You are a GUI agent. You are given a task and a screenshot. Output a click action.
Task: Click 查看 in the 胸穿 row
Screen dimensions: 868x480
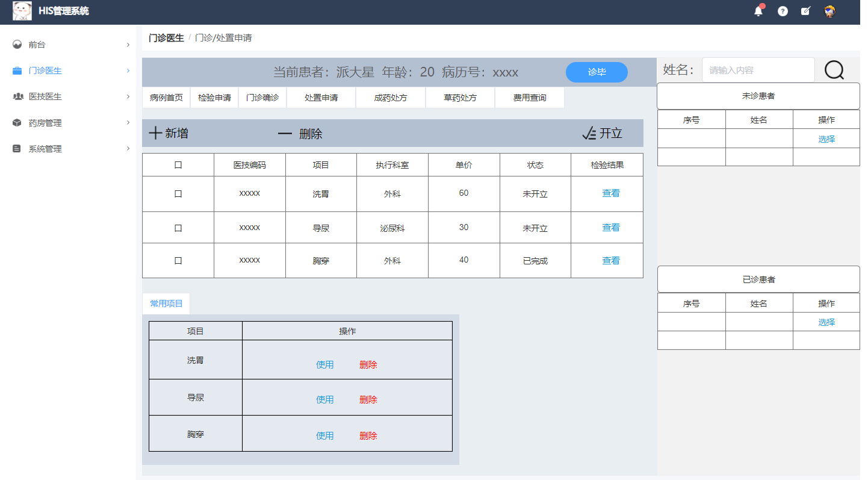point(611,261)
